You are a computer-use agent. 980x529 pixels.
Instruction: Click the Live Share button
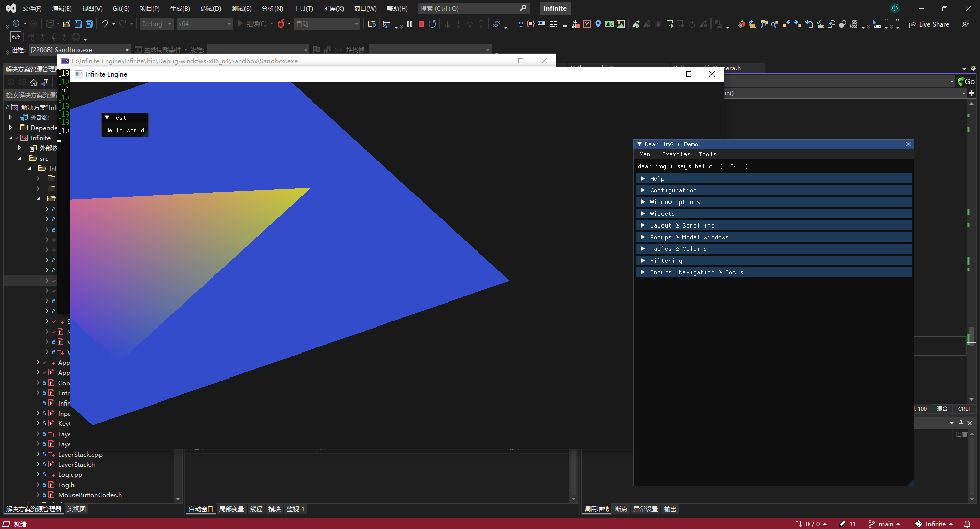929,24
